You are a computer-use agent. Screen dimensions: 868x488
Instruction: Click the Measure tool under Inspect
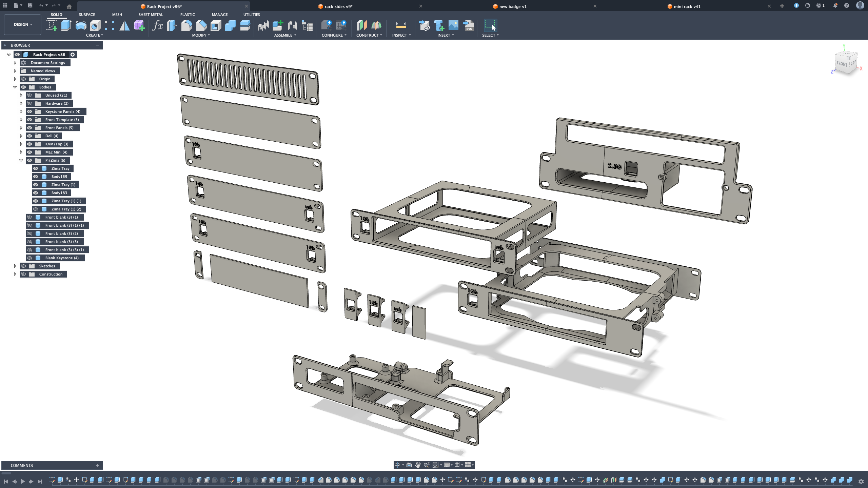(x=401, y=25)
